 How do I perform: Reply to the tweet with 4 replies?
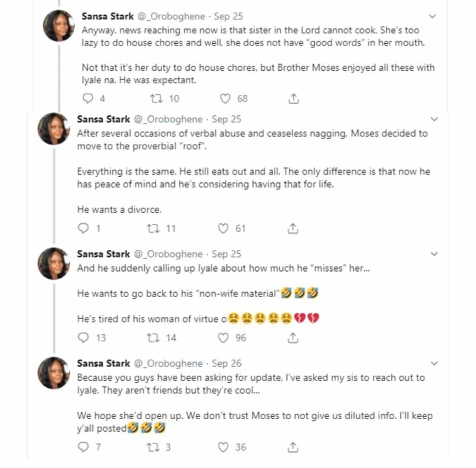pyautogui.click(x=87, y=99)
